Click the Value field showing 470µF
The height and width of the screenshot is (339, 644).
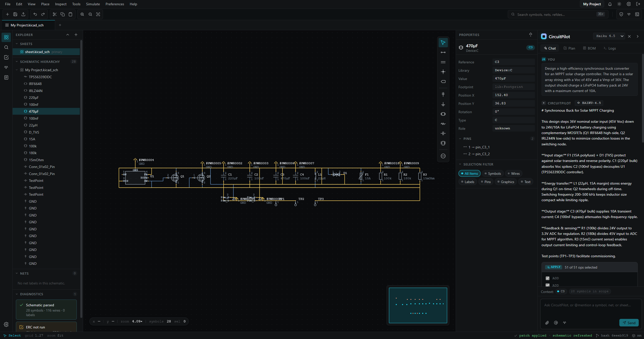513,78
